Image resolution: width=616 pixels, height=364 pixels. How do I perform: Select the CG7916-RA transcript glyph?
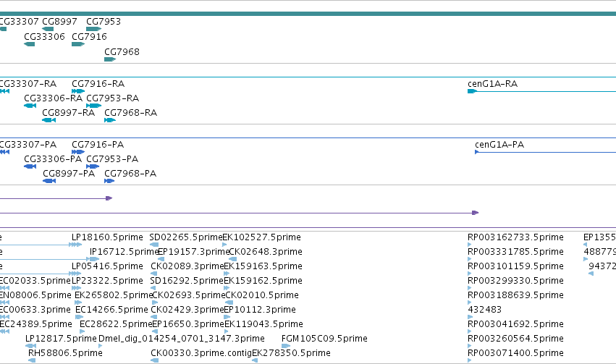(78, 91)
